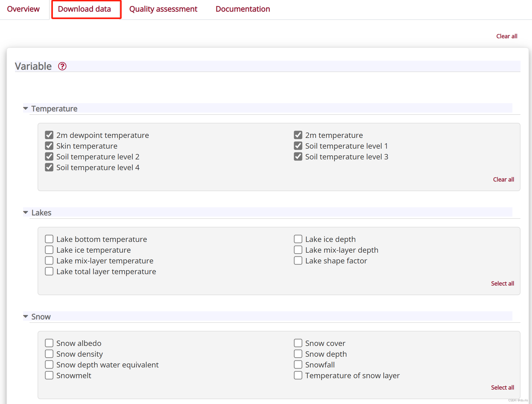
Task: Check Temperature of snow layer
Action: click(x=298, y=375)
